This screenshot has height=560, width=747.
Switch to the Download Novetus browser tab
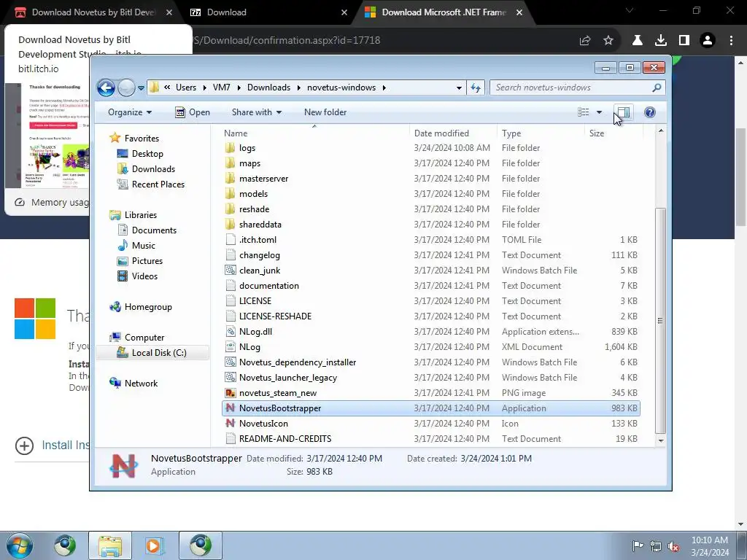[x=93, y=12]
